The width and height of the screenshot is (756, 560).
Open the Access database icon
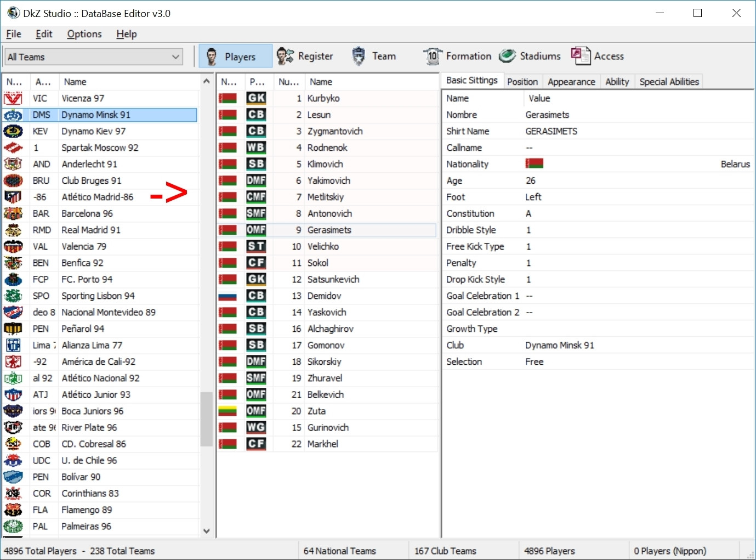pos(581,56)
